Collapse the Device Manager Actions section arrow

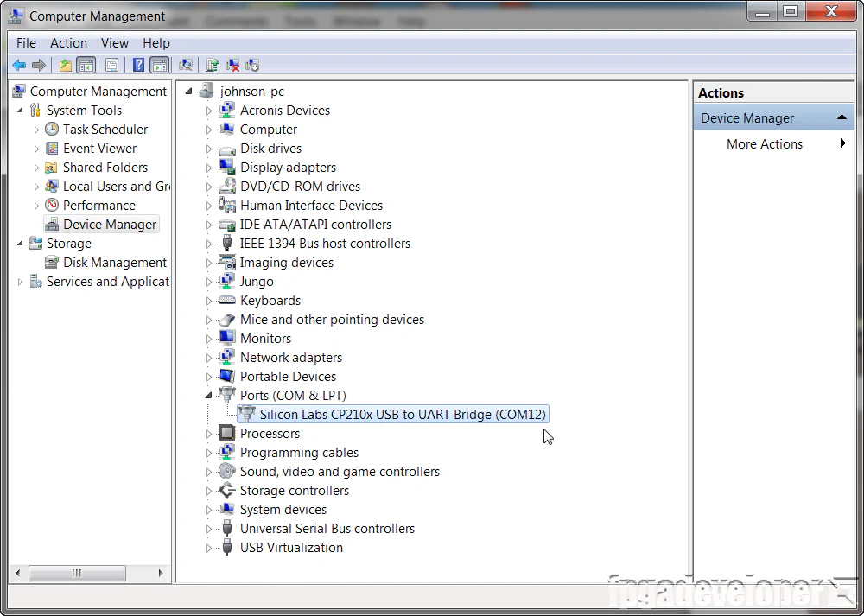pyautogui.click(x=841, y=117)
